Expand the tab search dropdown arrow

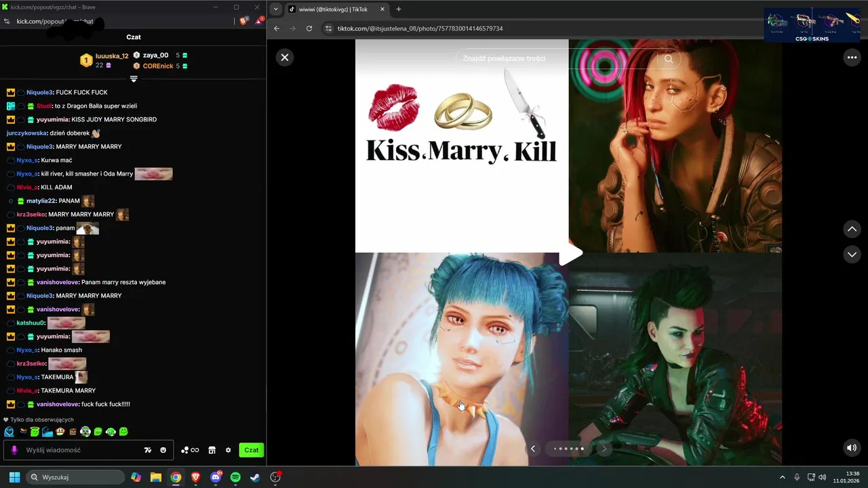[x=275, y=9]
